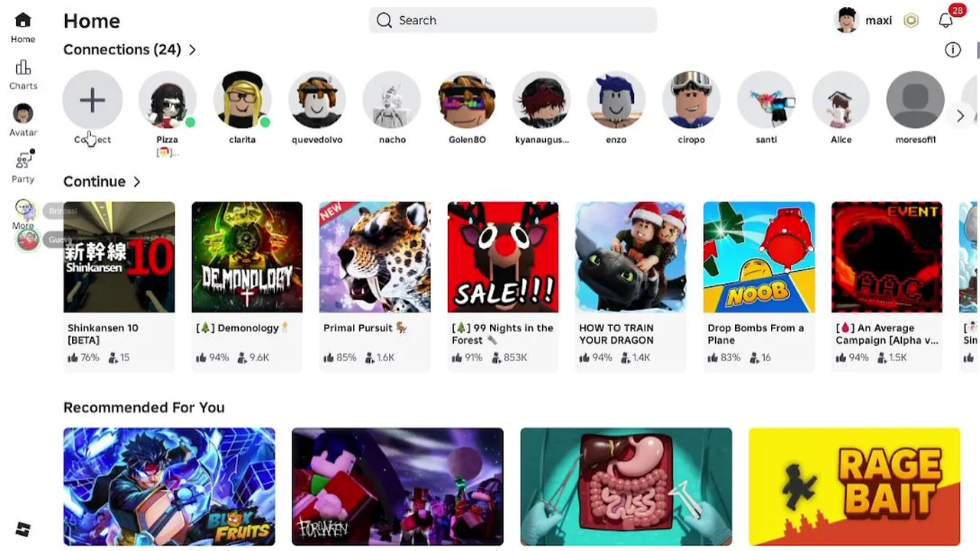The width and height of the screenshot is (980, 551).
Task: Open the Party section in sidebar
Action: (x=23, y=167)
